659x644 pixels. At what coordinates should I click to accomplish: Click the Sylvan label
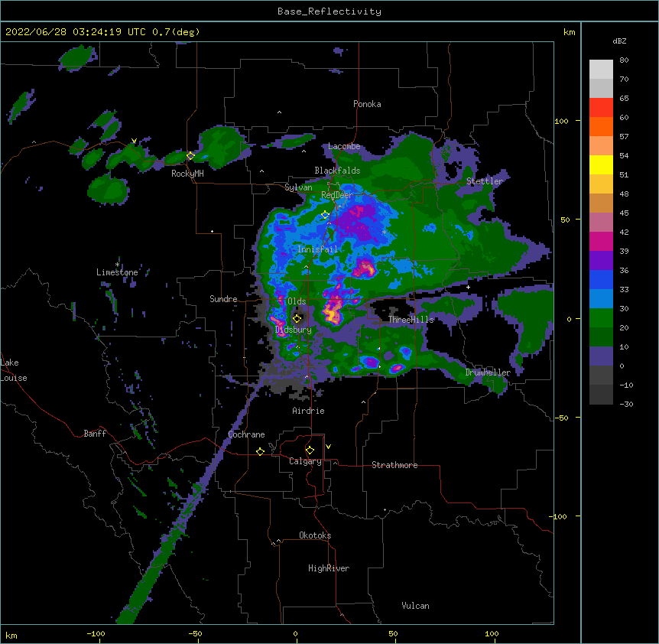pyautogui.click(x=298, y=187)
